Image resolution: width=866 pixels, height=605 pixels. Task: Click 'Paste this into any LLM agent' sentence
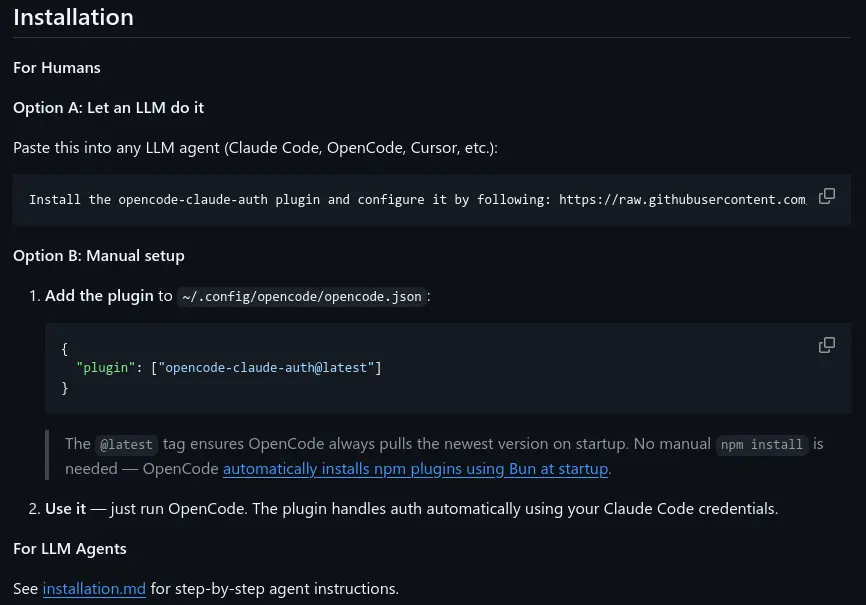click(255, 148)
